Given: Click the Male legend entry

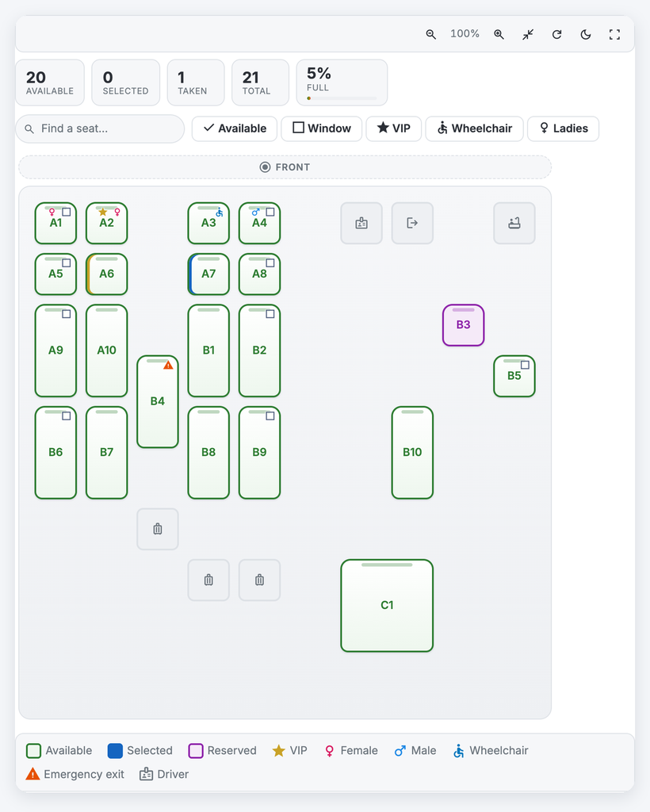Looking at the screenshot, I should click(x=415, y=751).
